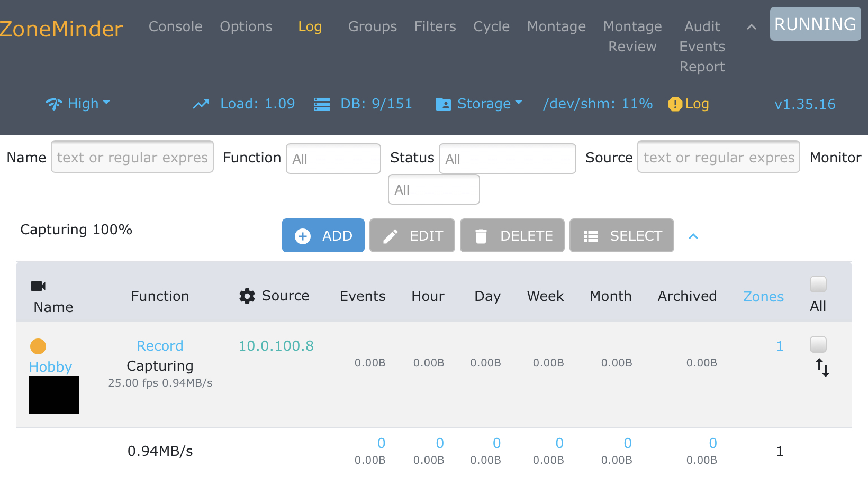Click the Storage folder icon

(444, 104)
